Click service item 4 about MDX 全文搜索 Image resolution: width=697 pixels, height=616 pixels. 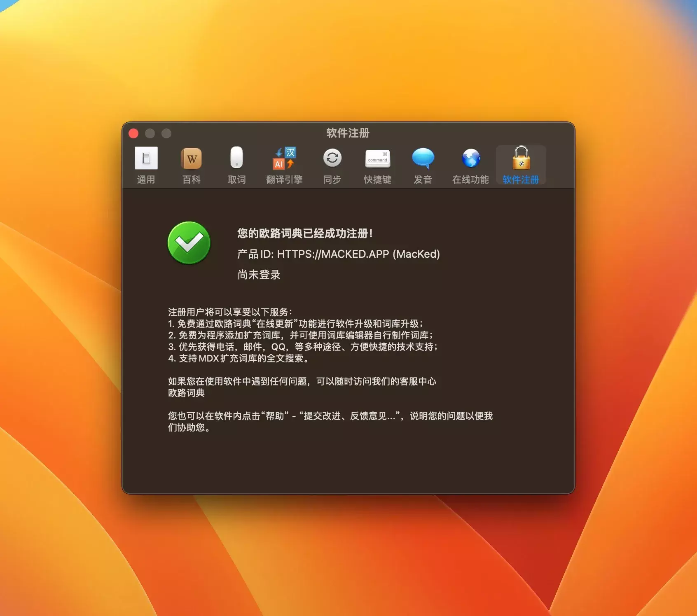tap(238, 358)
